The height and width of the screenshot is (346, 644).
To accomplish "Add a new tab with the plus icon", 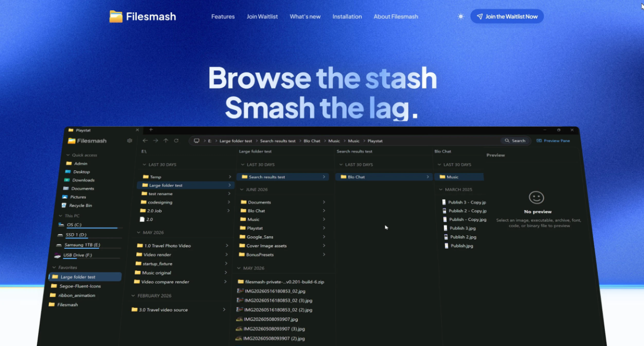I will click(151, 129).
